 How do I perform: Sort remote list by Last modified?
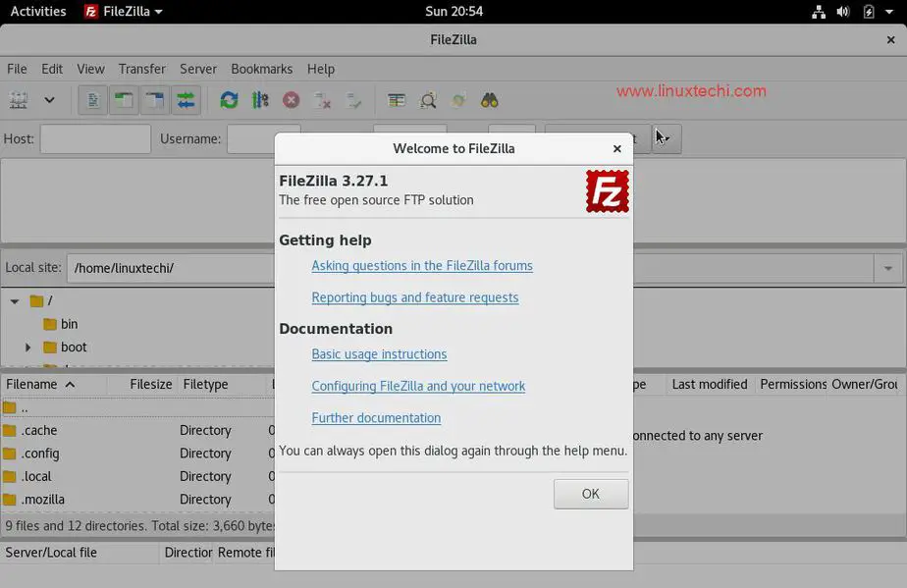[710, 384]
